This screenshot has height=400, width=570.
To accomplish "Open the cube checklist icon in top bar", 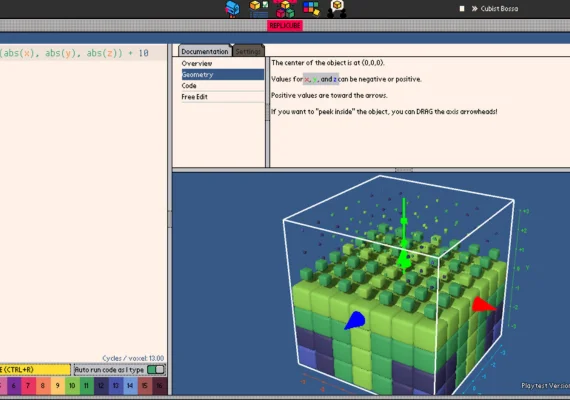I will pyautogui.click(x=259, y=9).
